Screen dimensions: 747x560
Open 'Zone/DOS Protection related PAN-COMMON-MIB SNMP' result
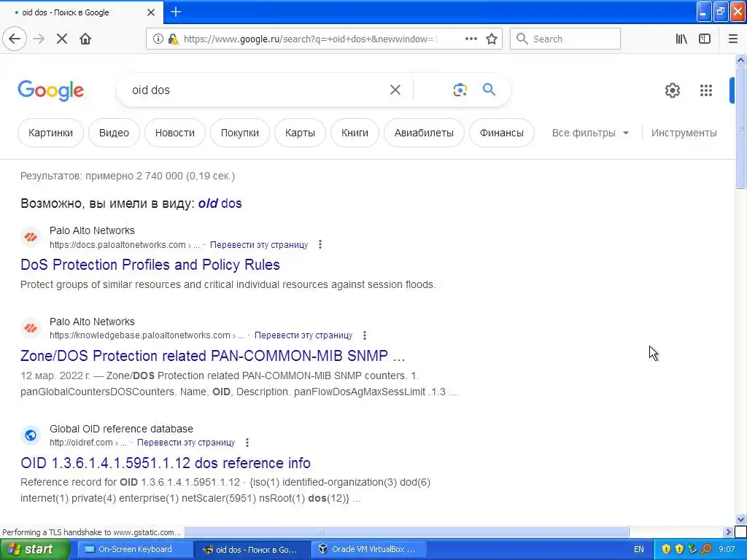point(212,355)
